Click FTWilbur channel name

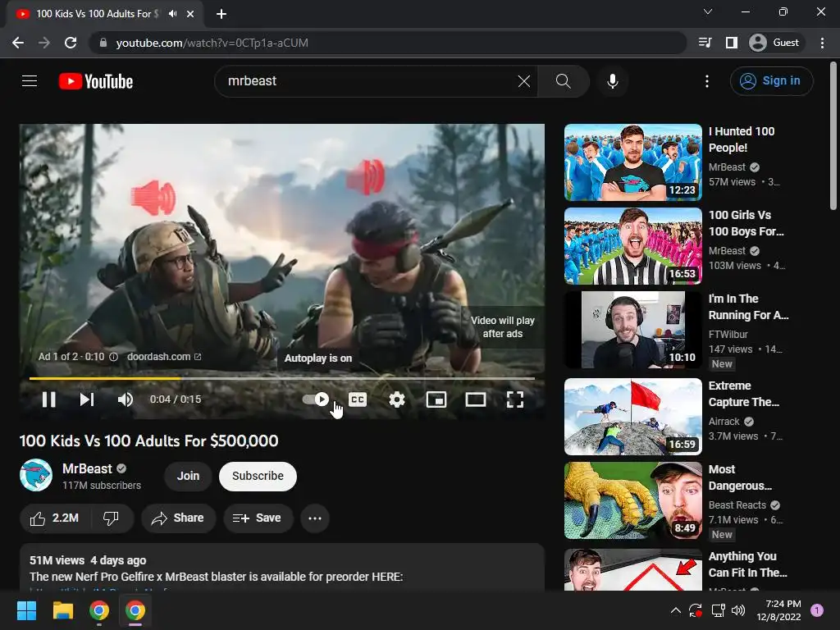[x=728, y=335]
